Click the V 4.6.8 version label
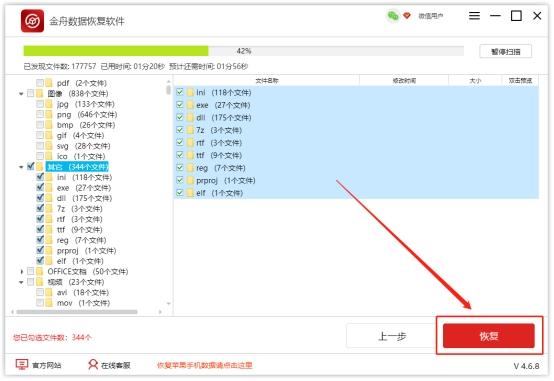 click(x=526, y=366)
